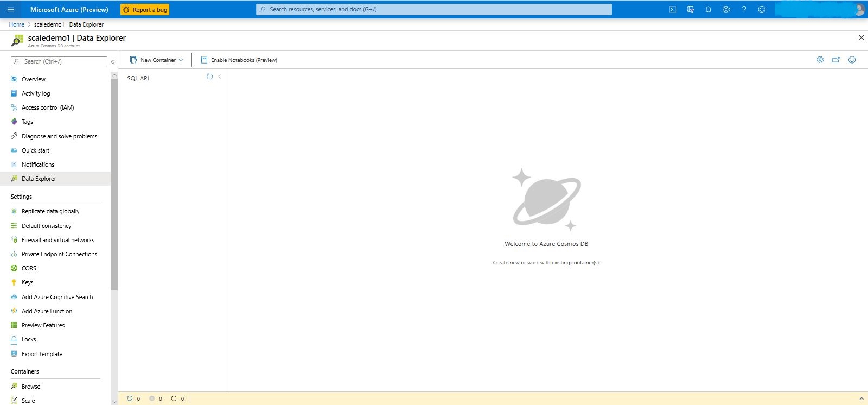868x405 pixels.
Task: Close the Data Explorer blade
Action: click(x=861, y=37)
